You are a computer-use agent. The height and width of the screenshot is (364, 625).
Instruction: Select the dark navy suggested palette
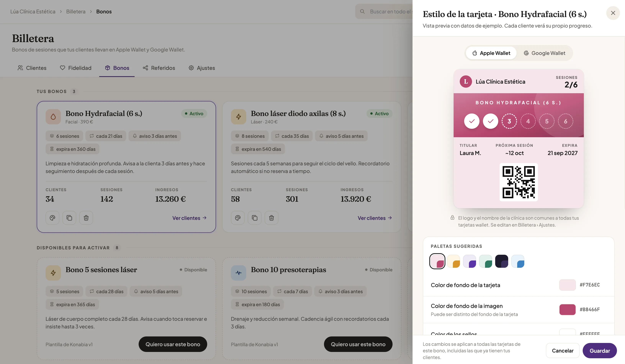coord(502,261)
